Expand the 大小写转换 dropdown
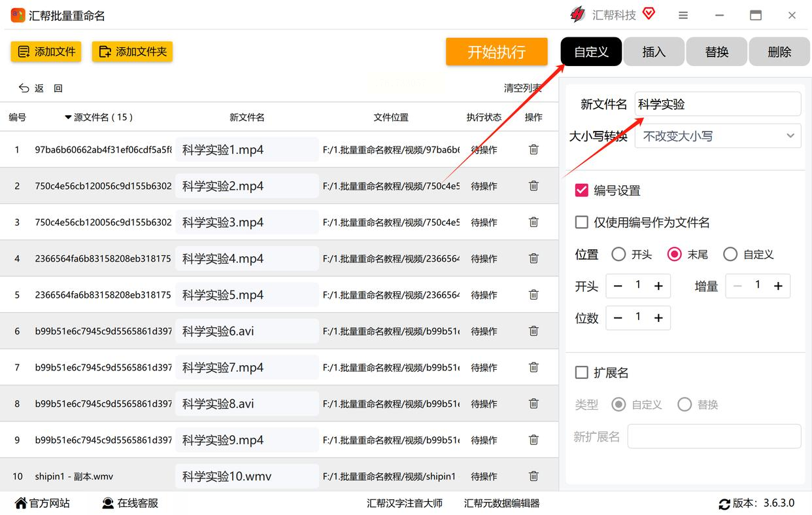The height and width of the screenshot is (515, 812). (717, 136)
